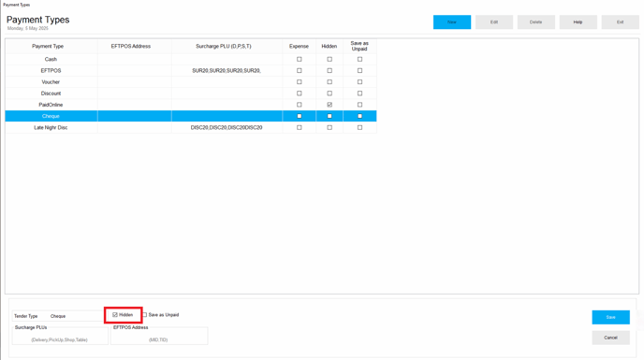Toggle Expense checkbox for Discount row
This screenshot has height=360, width=644.
click(x=299, y=94)
